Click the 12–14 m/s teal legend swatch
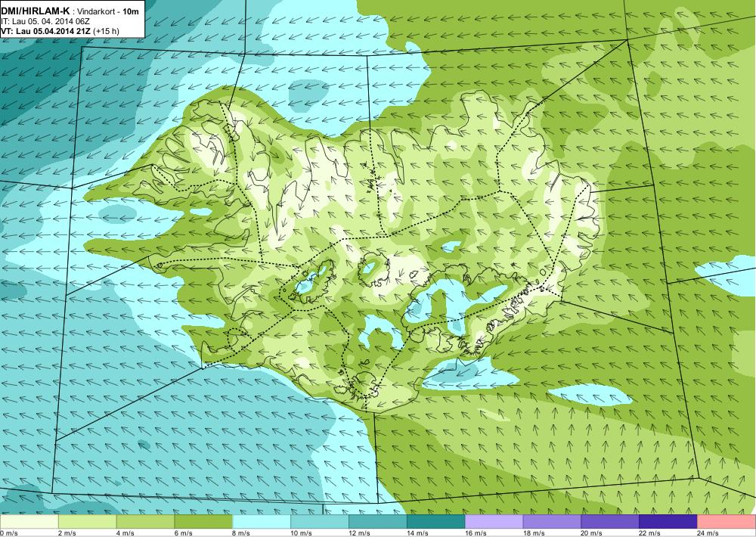This screenshot has width=756, height=537. [x=378, y=522]
